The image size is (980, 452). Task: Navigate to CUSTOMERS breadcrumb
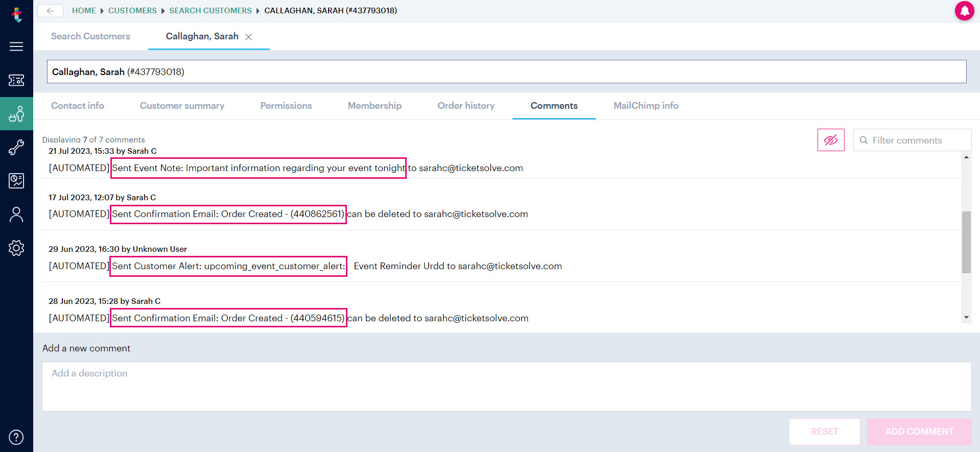pyautogui.click(x=132, y=10)
